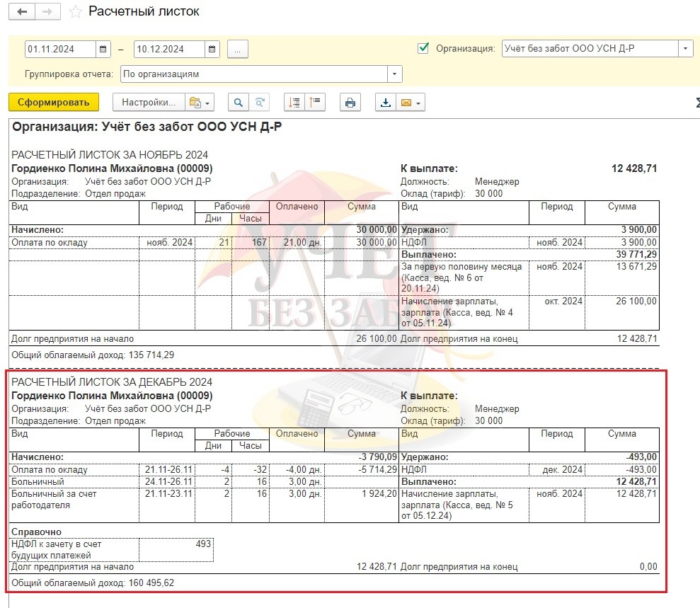Edit the end date field 10.12.2024
Viewport: 700px width, 608px height.
pyautogui.click(x=170, y=49)
